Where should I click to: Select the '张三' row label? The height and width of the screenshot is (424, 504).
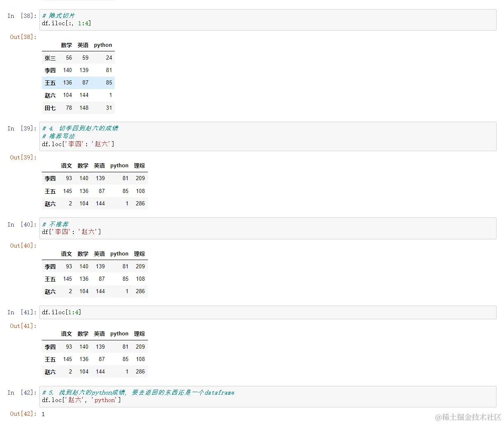click(50, 58)
